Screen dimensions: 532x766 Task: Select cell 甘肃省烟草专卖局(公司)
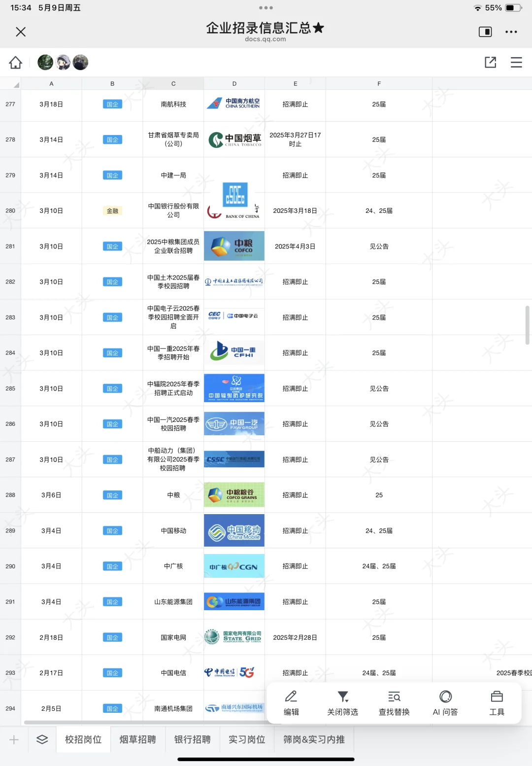coord(173,139)
